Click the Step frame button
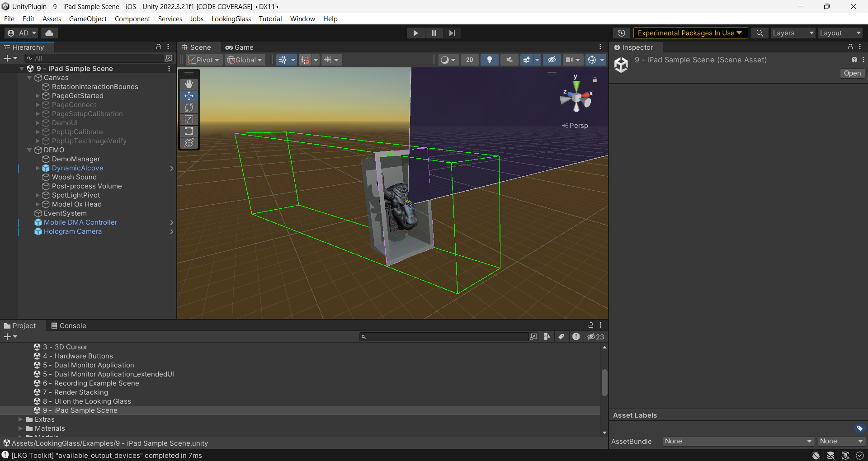Image resolution: width=868 pixels, height=461 pixels. click(452, 33)
